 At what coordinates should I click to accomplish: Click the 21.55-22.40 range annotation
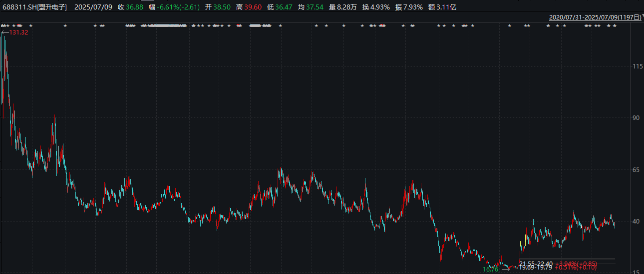coord(536,263)
